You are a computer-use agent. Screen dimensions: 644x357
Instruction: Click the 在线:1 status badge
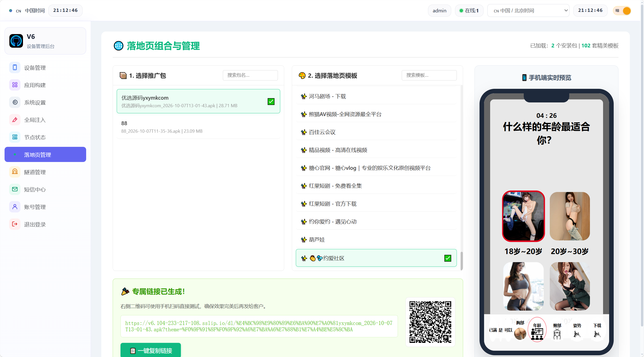click(x=469, y=11)
